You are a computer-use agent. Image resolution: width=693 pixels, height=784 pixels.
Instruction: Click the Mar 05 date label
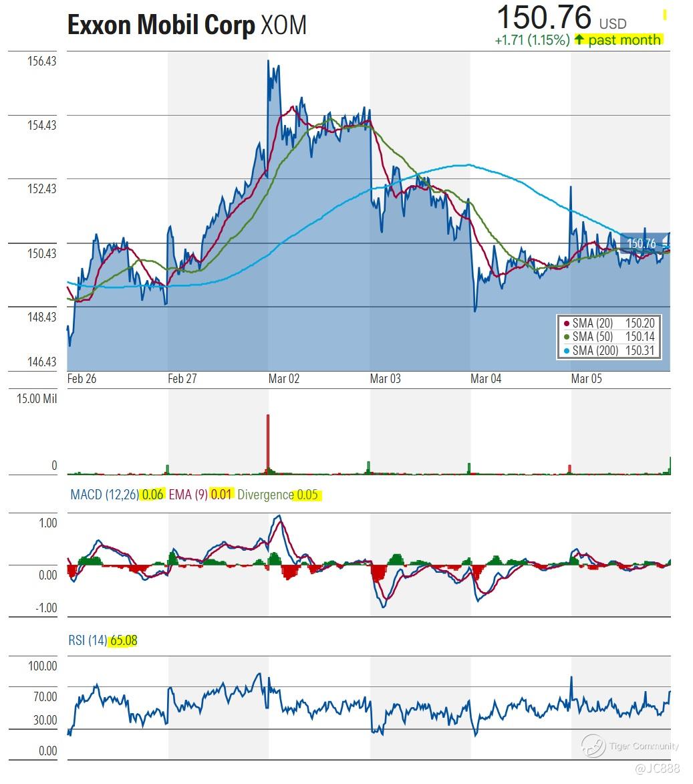587,379
